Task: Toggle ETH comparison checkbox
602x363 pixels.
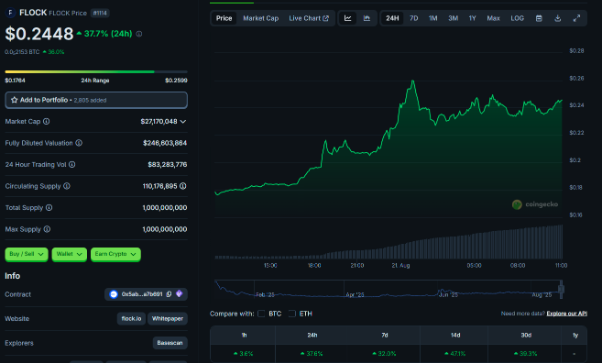Action: pyautogui.click(x=292, y=314)
